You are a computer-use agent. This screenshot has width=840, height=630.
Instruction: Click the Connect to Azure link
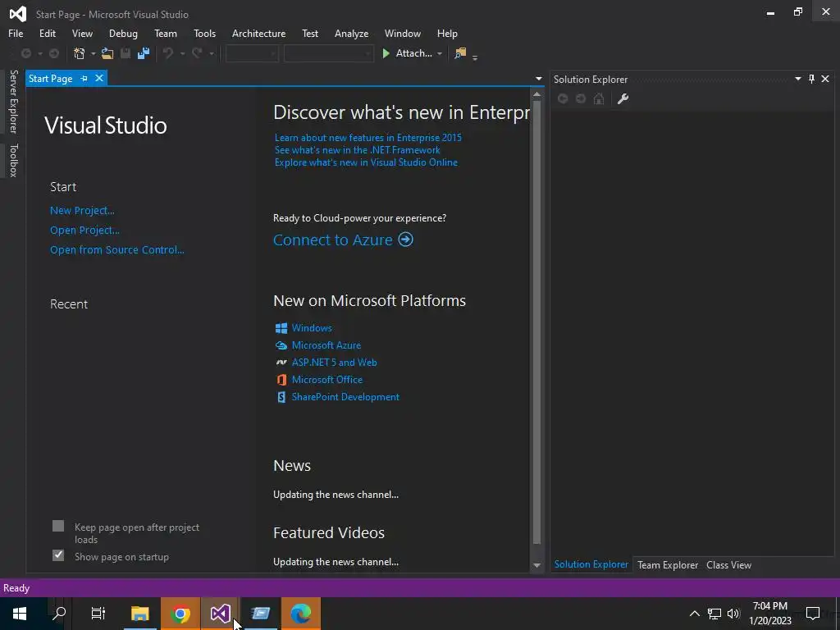(333, 240)
